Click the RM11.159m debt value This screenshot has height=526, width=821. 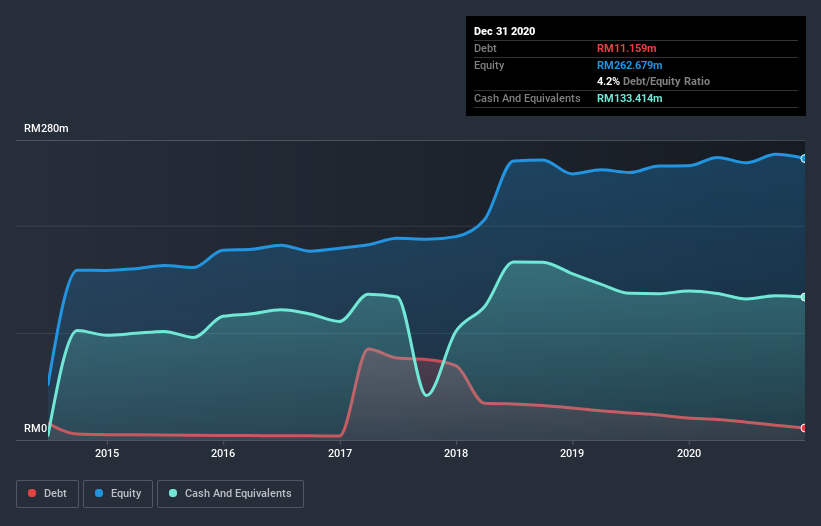tap(627, 49)
